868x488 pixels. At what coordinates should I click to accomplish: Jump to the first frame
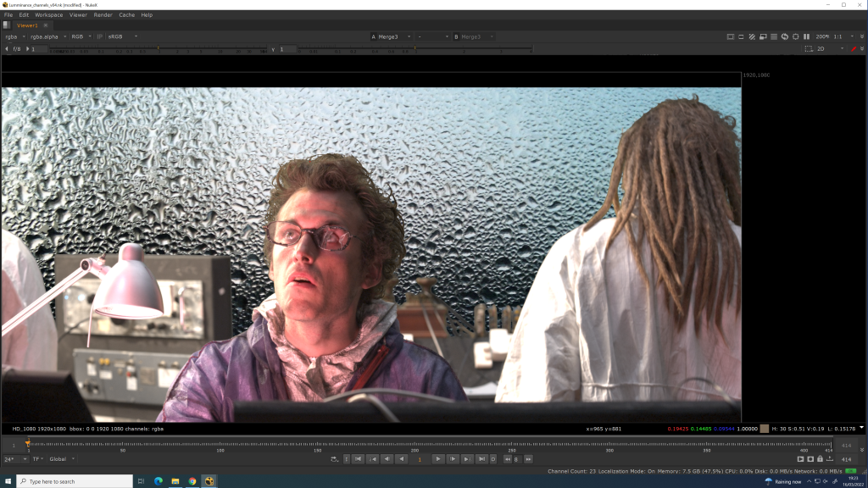pos(359,459)
